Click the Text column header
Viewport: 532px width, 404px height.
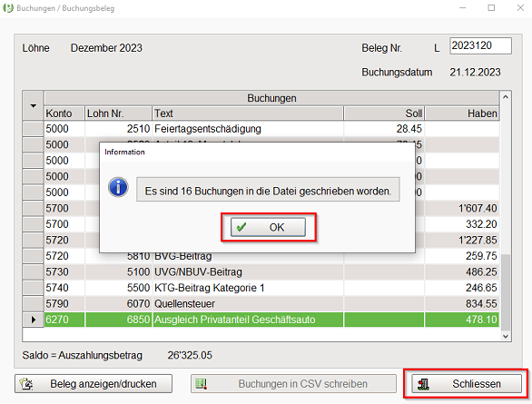[x=248, y=113]
